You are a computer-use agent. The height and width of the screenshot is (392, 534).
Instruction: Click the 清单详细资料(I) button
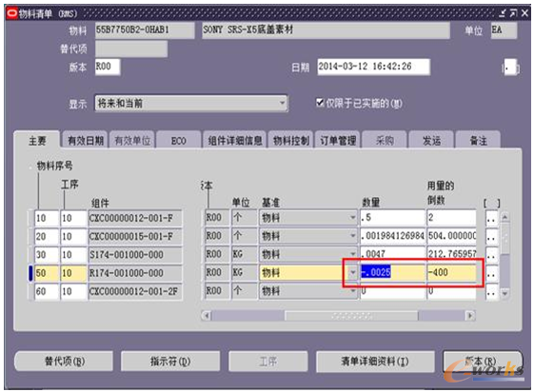click(x=375, y=362)
